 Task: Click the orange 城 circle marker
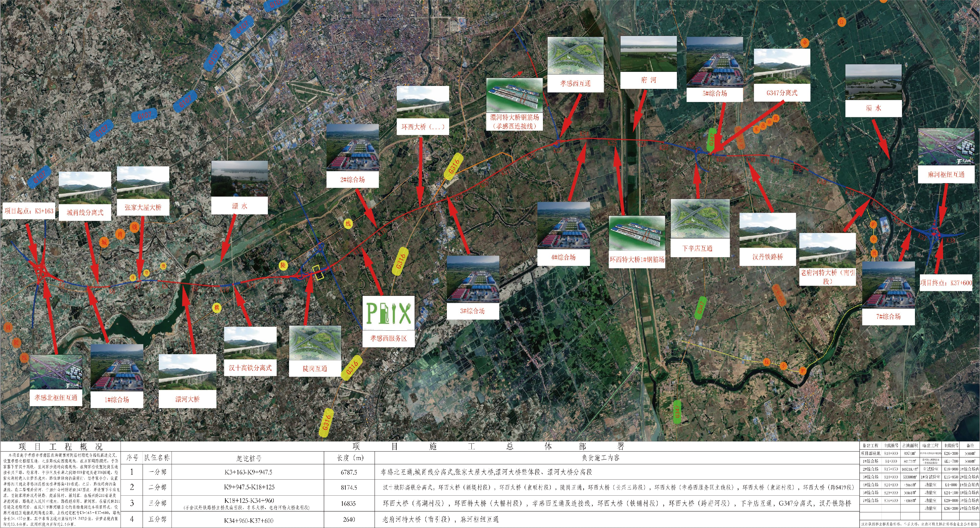pyautogui.click(x=104, y=242)
